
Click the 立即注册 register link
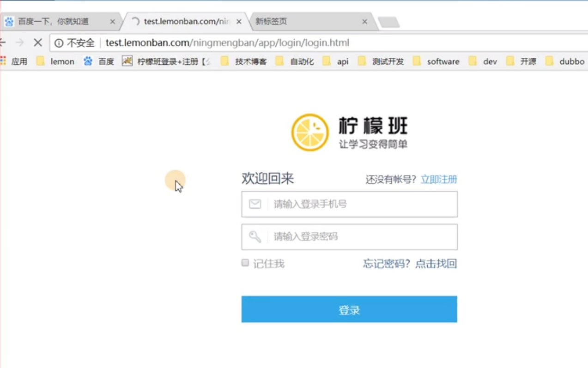(x=439, y=180)
